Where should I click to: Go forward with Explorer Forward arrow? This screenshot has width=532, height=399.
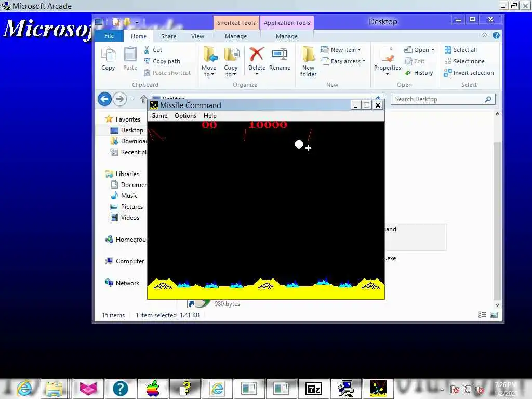(x=119, y=99)
